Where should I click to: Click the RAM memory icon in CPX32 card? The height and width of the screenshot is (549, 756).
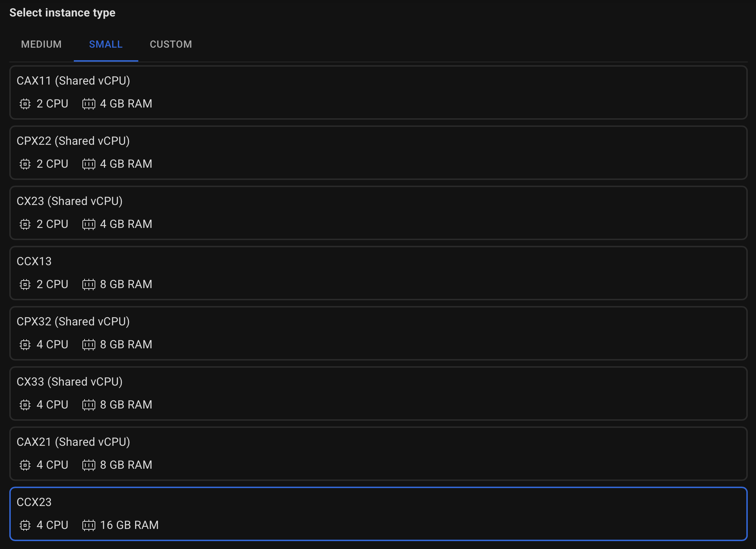tap(89, 345)
